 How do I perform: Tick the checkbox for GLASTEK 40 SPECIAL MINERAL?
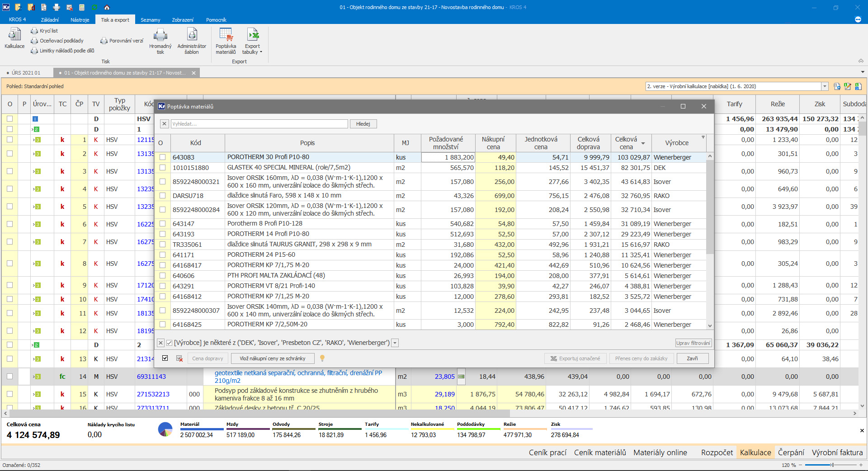point(163,168)
